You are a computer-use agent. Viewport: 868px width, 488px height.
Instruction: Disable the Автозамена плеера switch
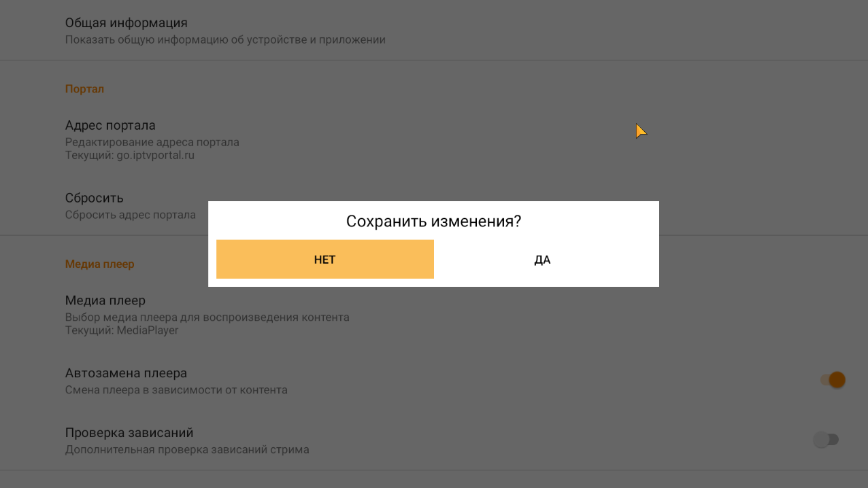[x=833, y=380]
